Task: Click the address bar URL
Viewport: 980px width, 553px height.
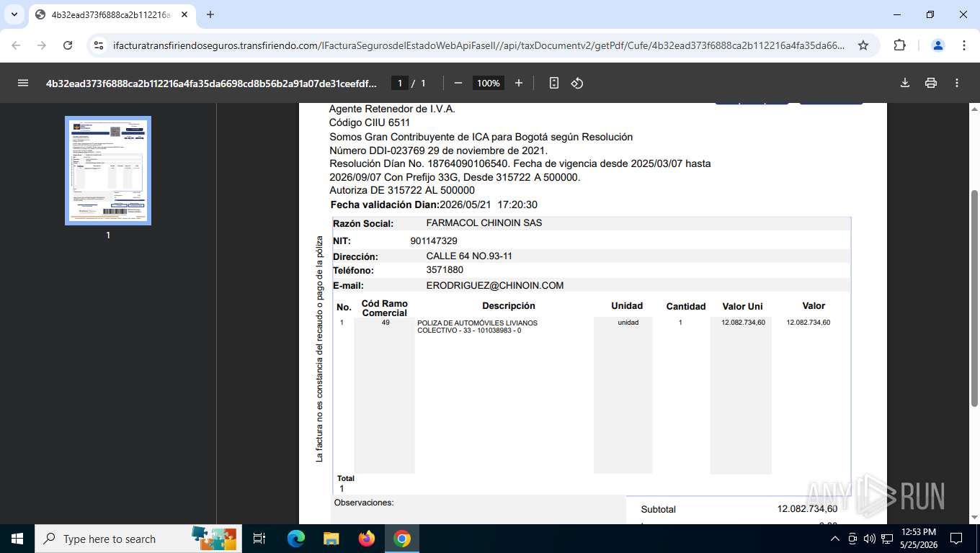Action: pyautogui.click(x=478, y=45)
